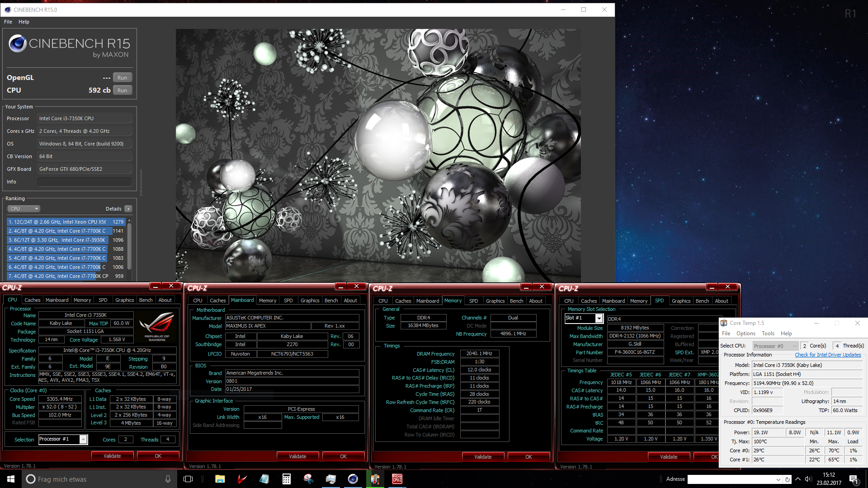Open the Snipping Tool taskbar icon

[x=308, y=479]
